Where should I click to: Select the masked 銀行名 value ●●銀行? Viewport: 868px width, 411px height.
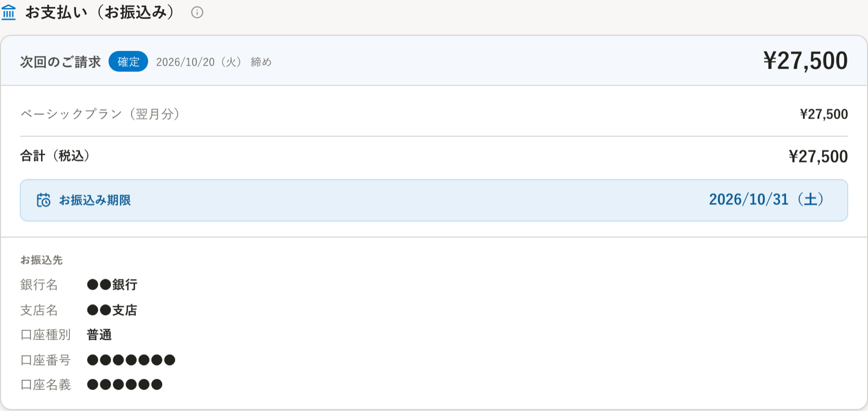[112, 284]
